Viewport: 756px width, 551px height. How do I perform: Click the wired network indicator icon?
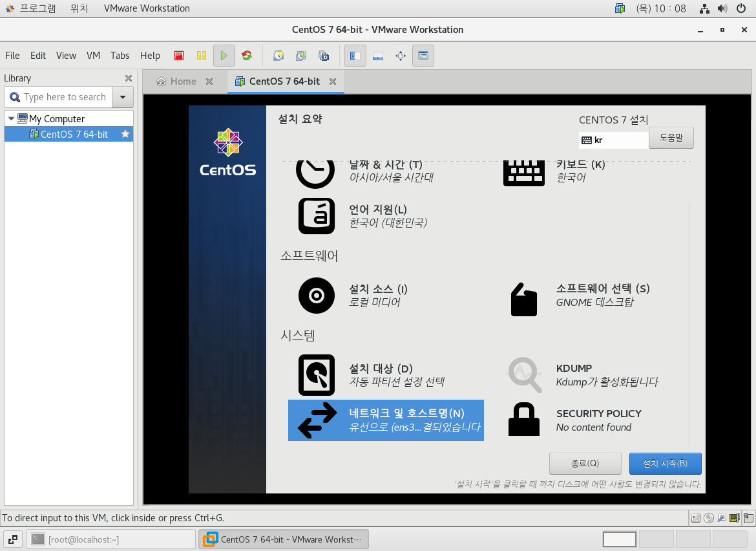click(705, 8)
